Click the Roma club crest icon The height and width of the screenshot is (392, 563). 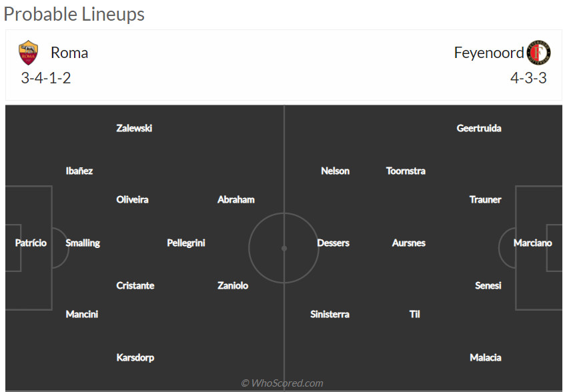29,53
